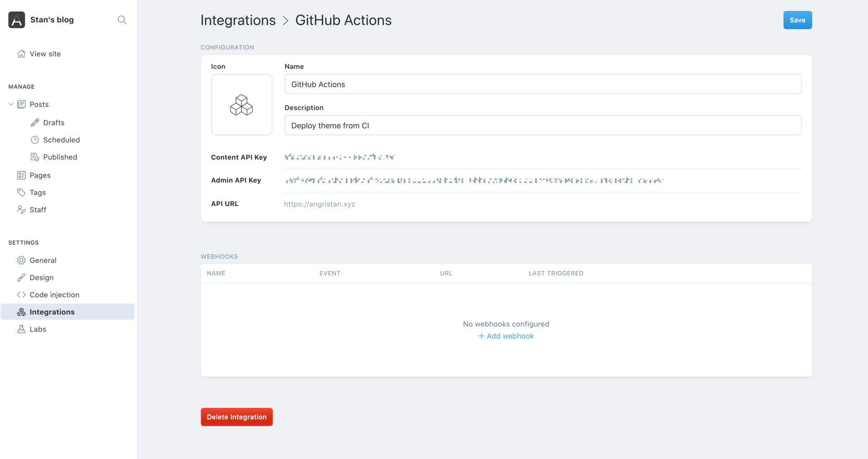Viewport: 868px width, 459px height.
Task: Click the Scheduled clock icon
Action: (x=35, y=139)
